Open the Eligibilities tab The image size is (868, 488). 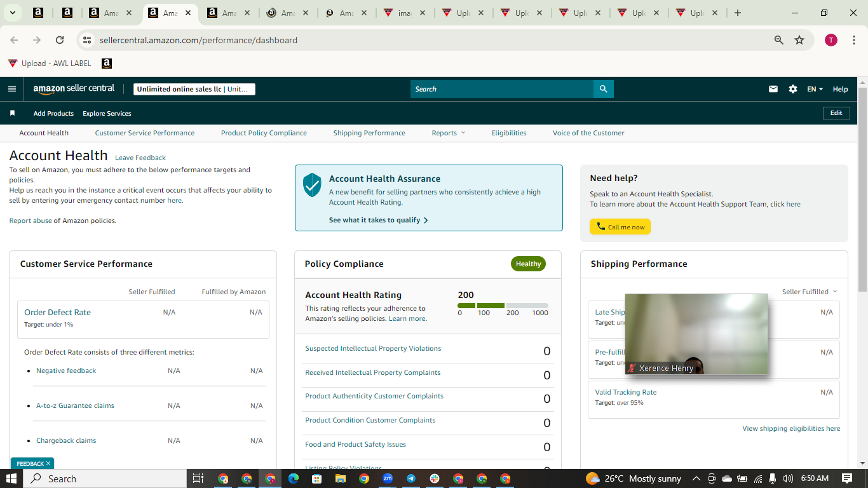click(509, 133)
